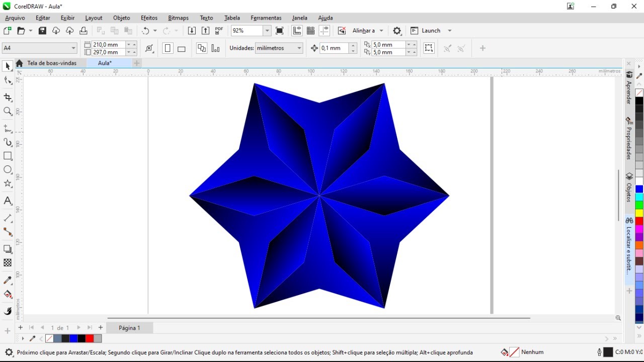This screenshot has width=644, height=362.
Task: Toggle Current Page layout button
Action: (x=215, y=48)
